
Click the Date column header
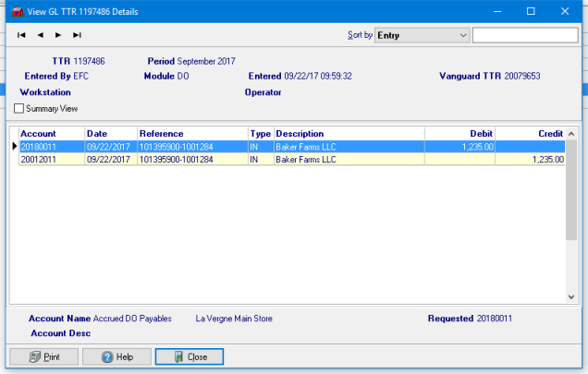coord(111,134)
